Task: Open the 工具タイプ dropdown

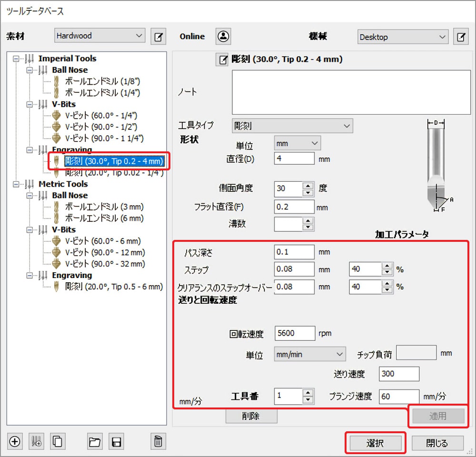Action: tap(292, 126)
